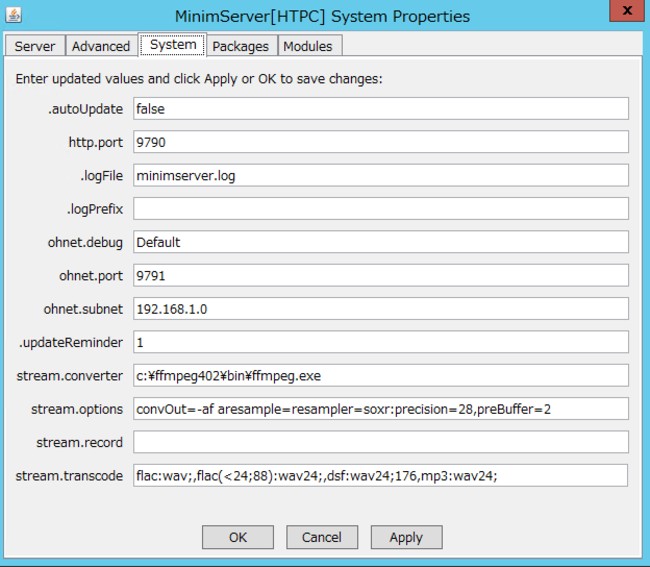
Task: Click the stream.record label
Action: point(80,442)
